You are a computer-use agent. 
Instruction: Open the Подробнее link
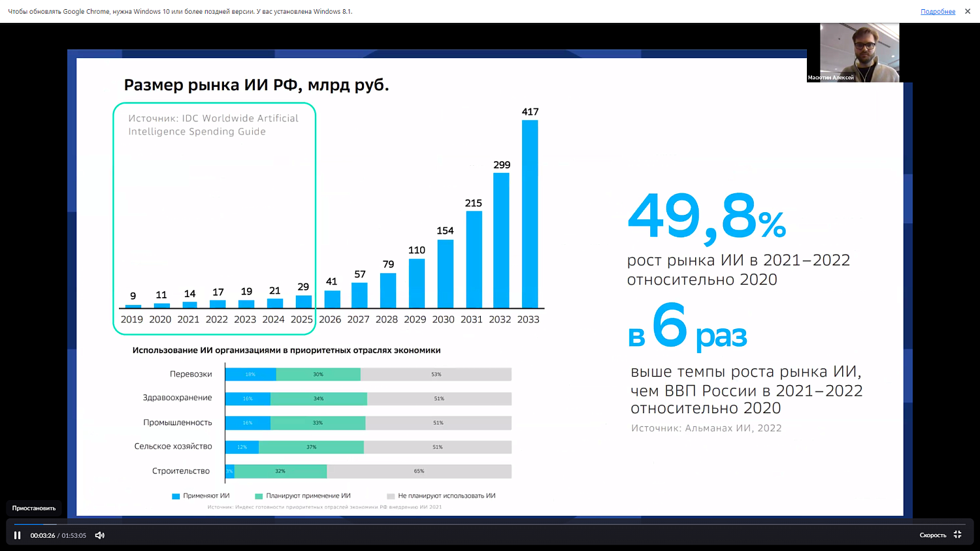(938, 12)
